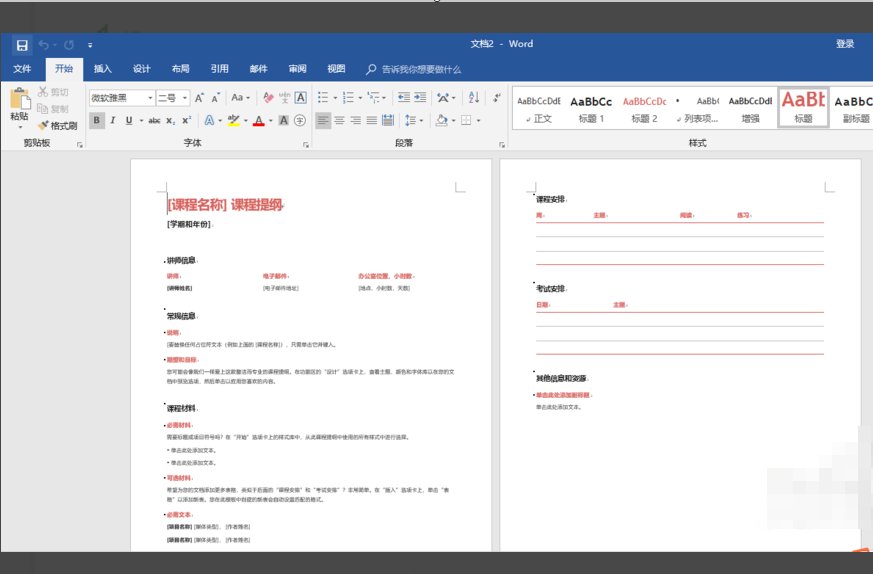Select the Sort (A-Z) icon

[x=471, y=97]
